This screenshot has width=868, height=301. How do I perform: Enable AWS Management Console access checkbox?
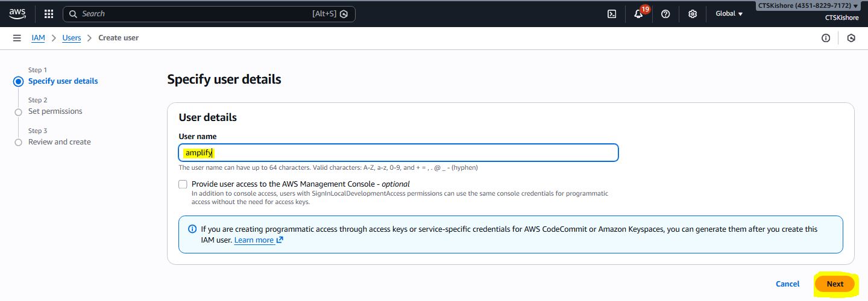183,184
